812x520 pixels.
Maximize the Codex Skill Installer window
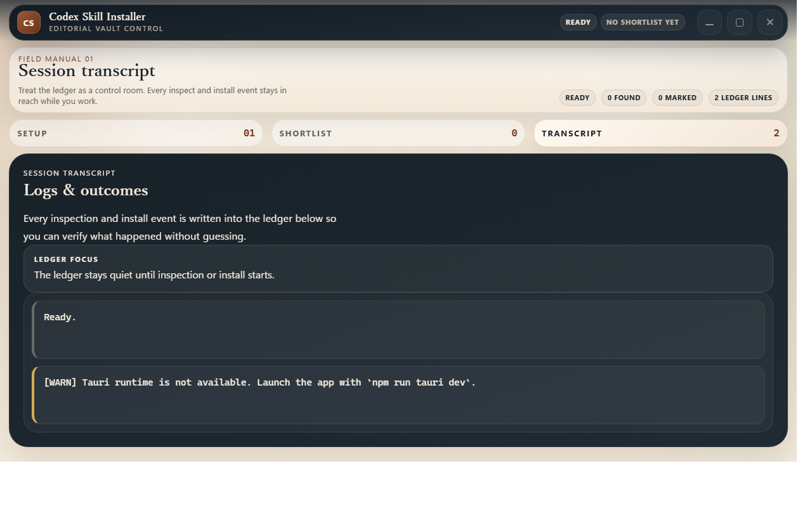740,22
